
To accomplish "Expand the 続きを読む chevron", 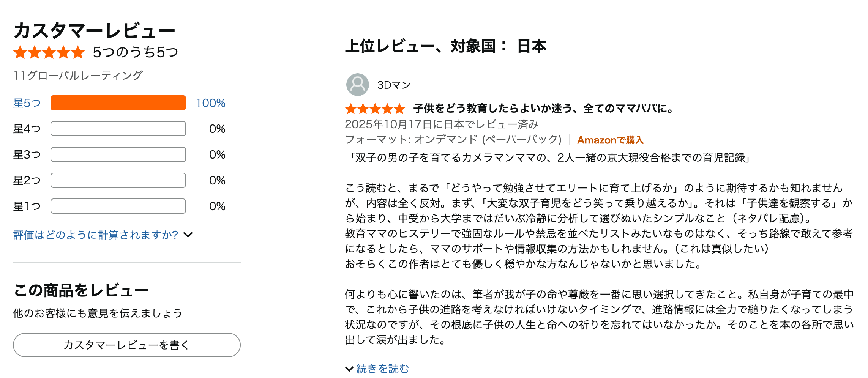I will coord(349,369).
